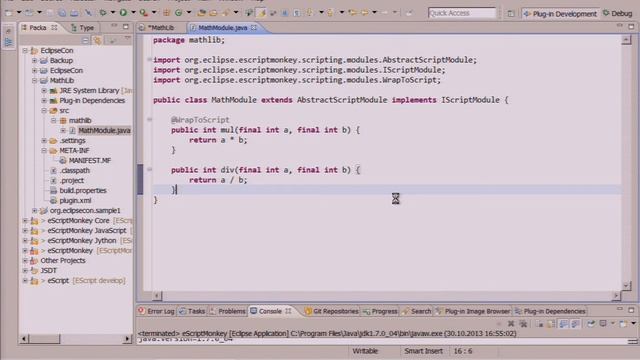Expand the JRE System Library node

(44, 90)
